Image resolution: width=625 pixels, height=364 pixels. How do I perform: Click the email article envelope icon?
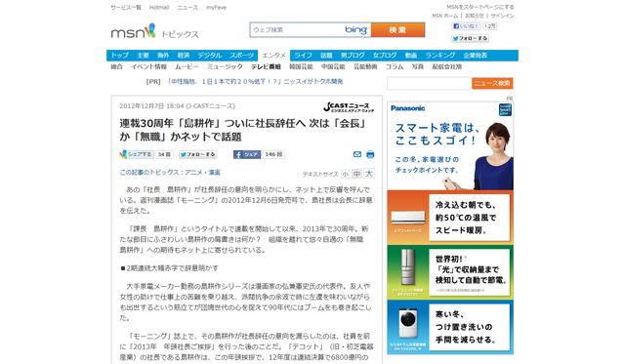tap(357, 154)
